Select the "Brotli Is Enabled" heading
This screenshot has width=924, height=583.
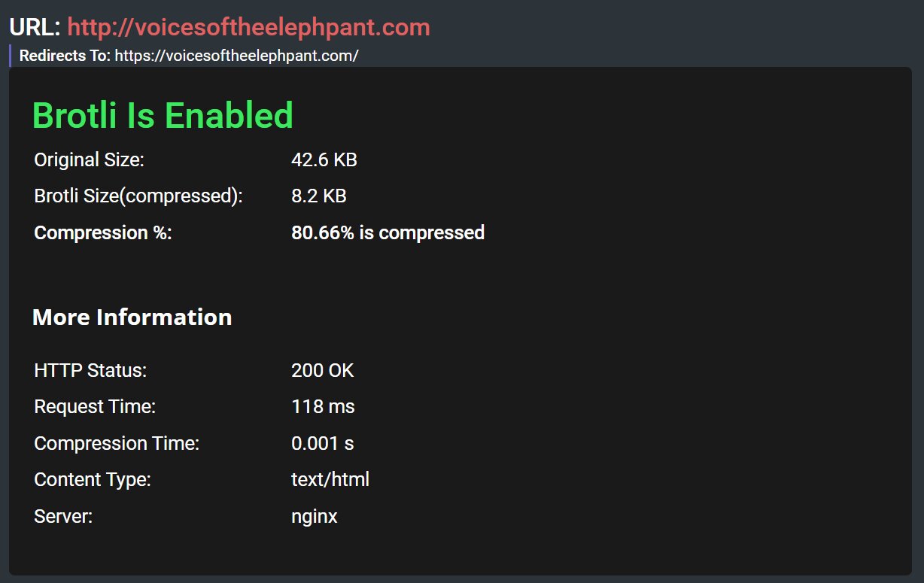click(163, 116)
